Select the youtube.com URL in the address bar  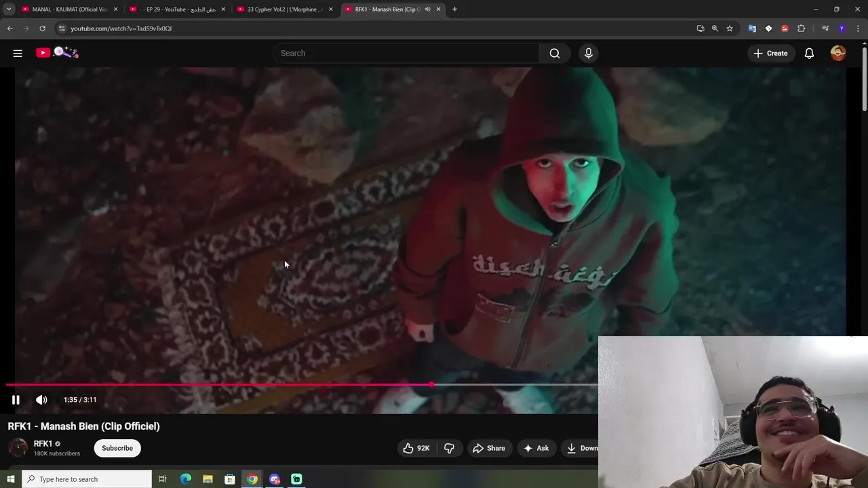click(x=121, y=28)
